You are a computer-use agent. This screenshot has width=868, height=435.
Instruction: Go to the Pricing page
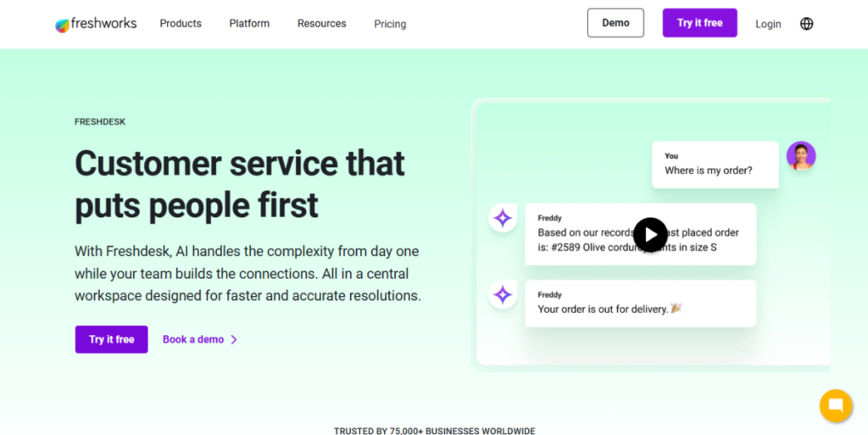(390, 24)
